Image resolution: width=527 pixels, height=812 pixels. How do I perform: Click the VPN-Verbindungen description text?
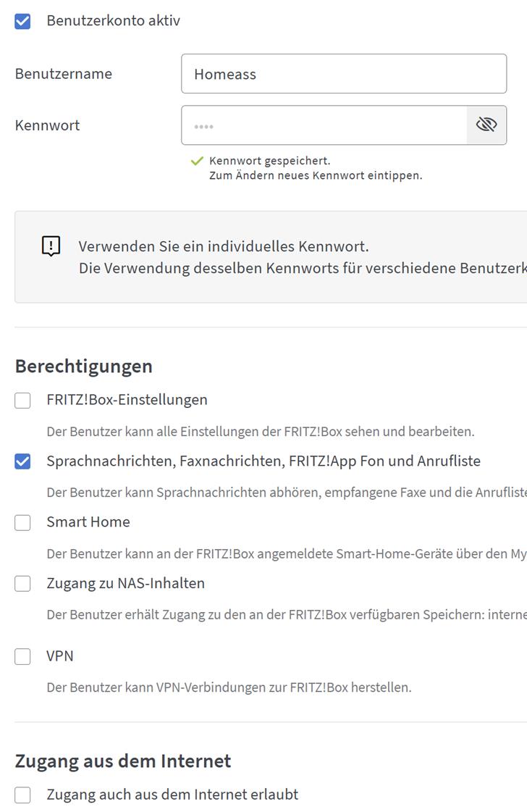click(x=229, y=687)
